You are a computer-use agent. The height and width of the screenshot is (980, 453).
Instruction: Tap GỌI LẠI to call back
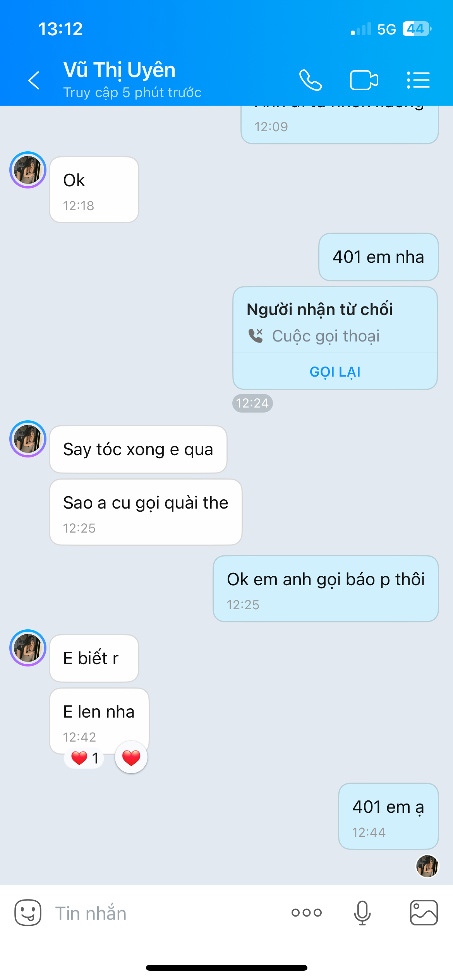(x=335, y=372)
